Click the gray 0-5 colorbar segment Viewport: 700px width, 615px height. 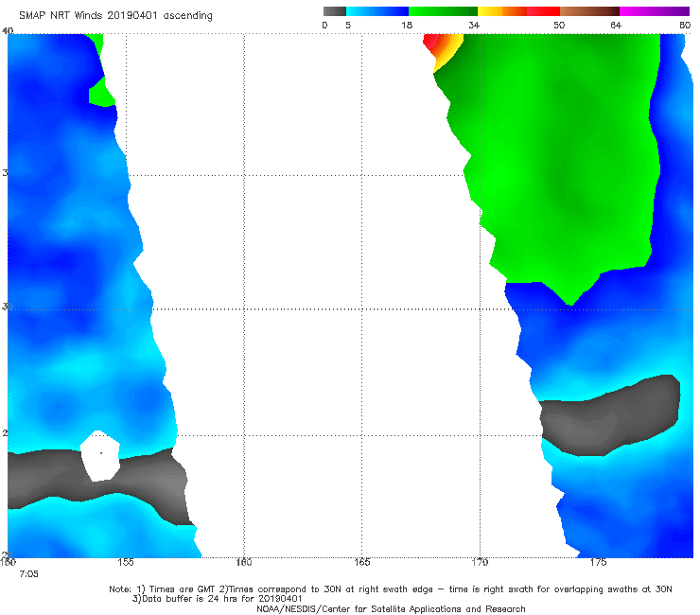point(335,11)
